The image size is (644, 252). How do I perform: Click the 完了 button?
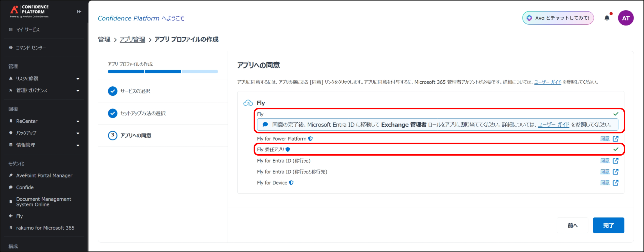608,225
